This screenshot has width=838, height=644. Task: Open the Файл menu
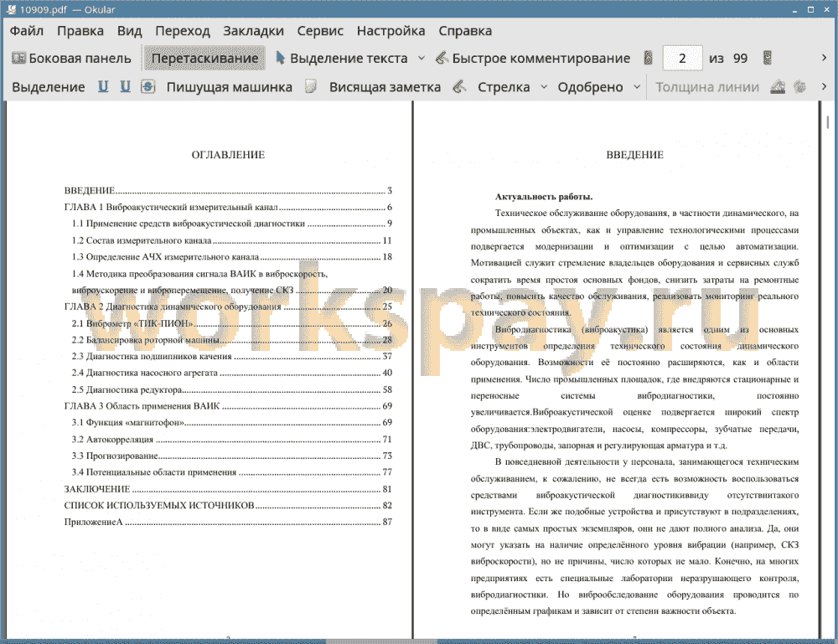click(26, 31)
